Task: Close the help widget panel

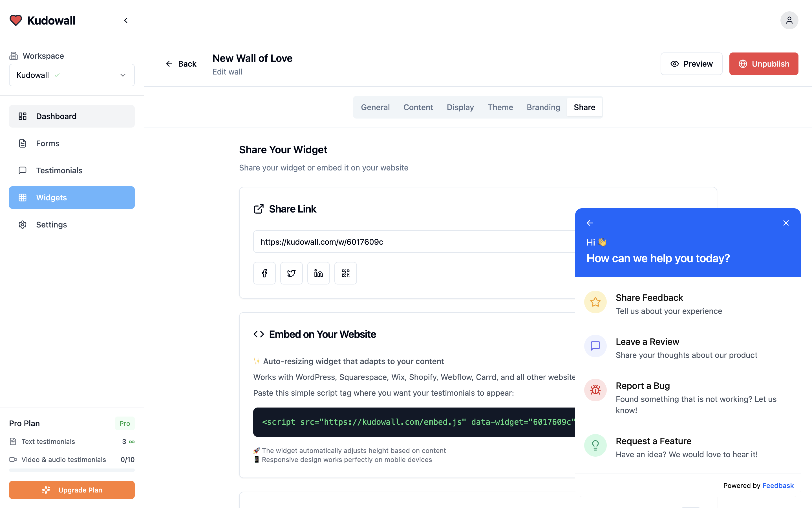Action: click(786, 223)
